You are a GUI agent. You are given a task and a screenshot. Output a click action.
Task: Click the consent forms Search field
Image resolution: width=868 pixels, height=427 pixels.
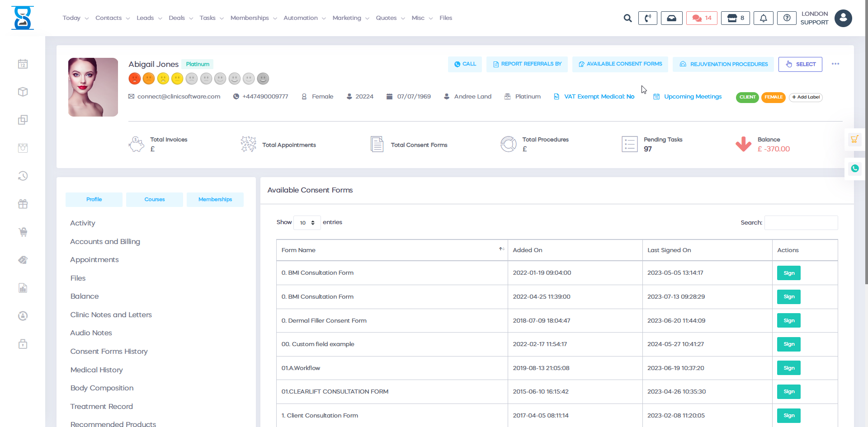click(801, 223)
